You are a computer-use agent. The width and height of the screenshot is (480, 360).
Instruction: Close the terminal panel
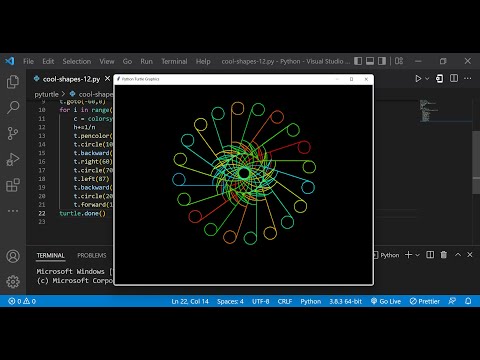pyautogui.click(x=470, y=255)
